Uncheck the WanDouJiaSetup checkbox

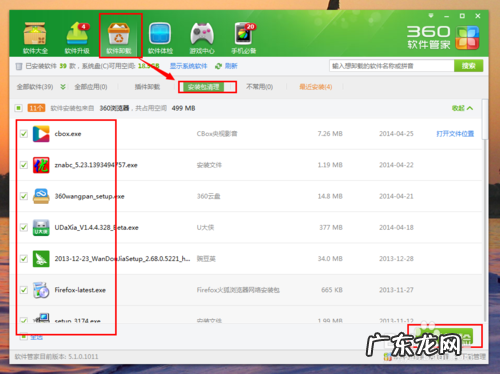point(24,259)
